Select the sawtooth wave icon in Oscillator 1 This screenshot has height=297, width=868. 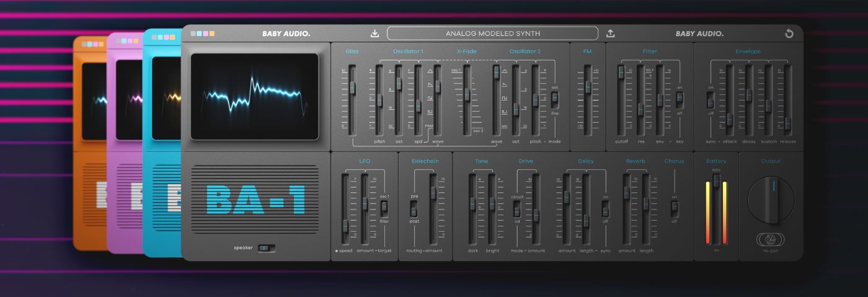click(x=430, y=84)
